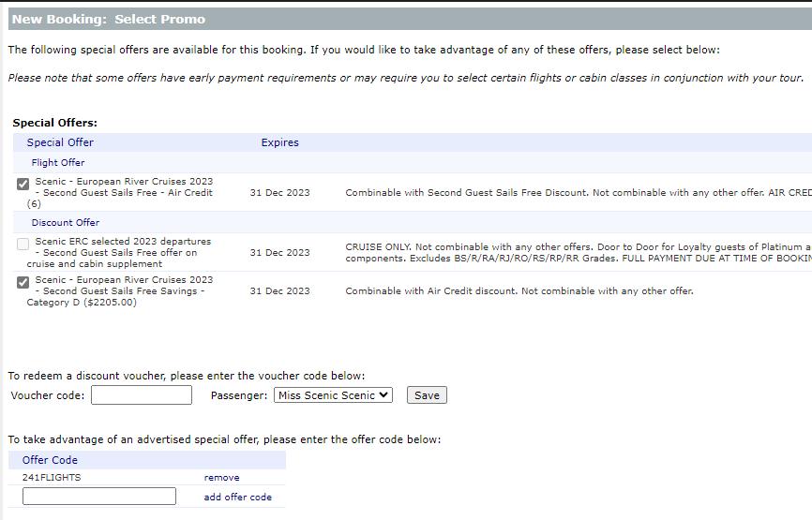Click the 'CRUISE ONLY' offer description text

tap(578, 252)
